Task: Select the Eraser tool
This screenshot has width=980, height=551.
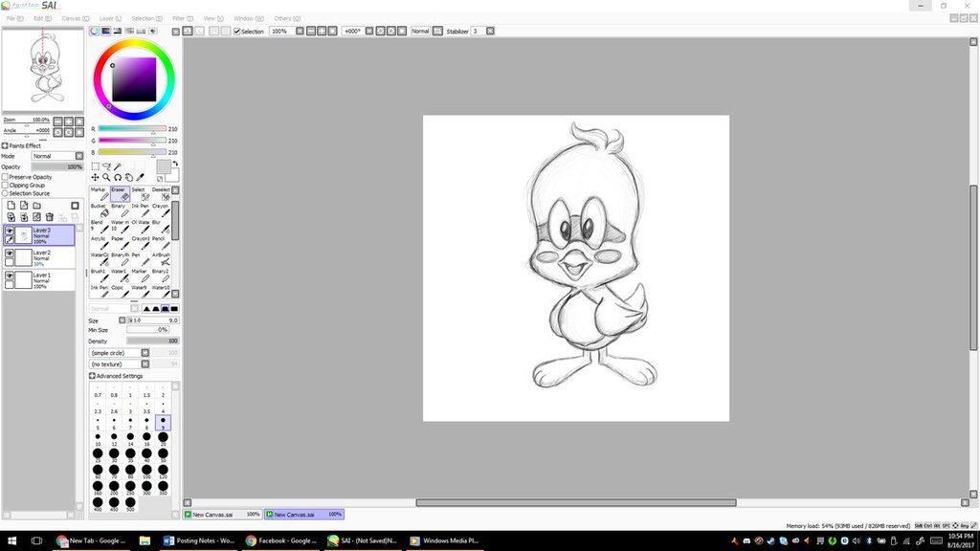Action: 120,193
